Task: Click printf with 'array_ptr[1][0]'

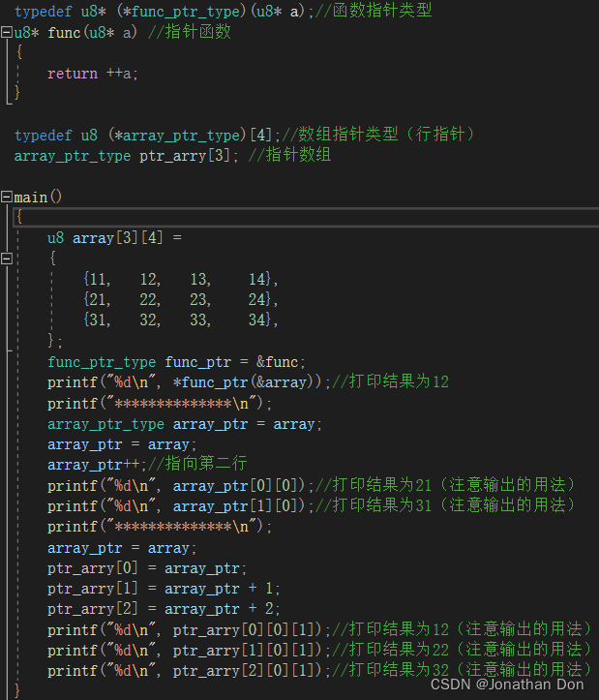Action: [181, 505]
